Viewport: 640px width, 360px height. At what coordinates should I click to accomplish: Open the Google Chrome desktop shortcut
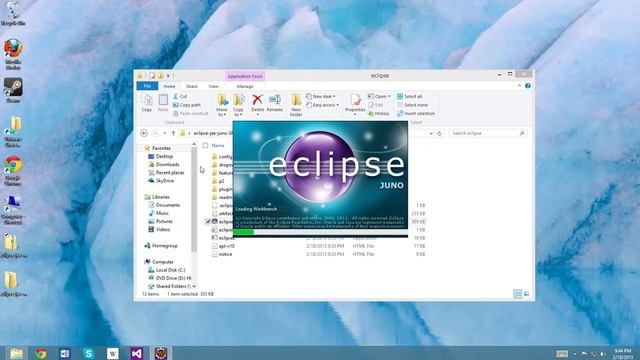(x=13, y=171)
